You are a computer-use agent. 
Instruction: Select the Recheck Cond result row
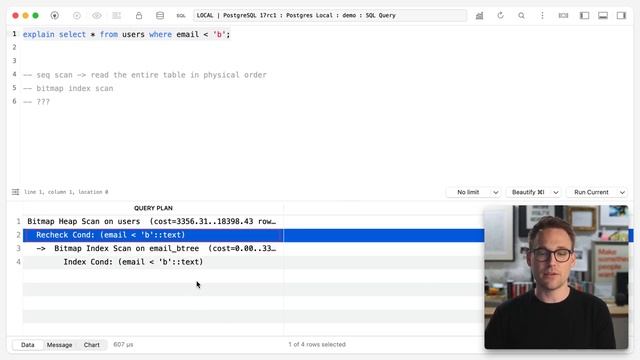[153, 235]
